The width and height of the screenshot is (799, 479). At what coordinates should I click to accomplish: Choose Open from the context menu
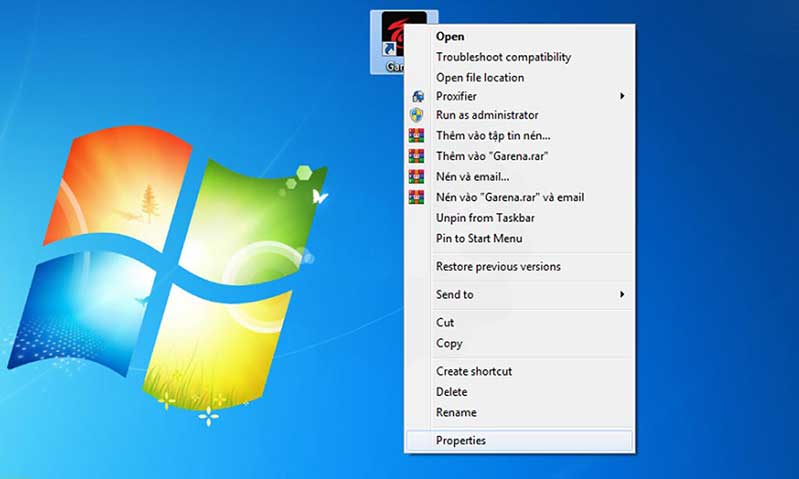[450, 37]
